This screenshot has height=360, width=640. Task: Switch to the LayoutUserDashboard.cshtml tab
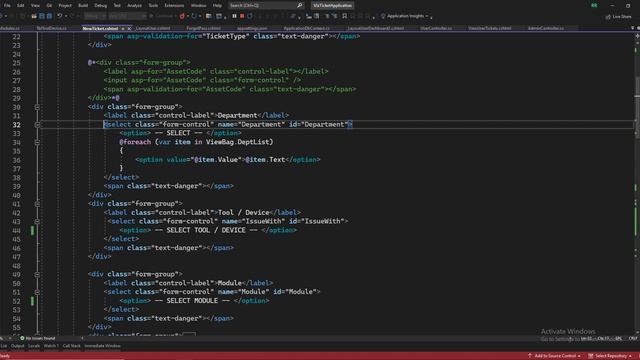click(x=376, y=29)
